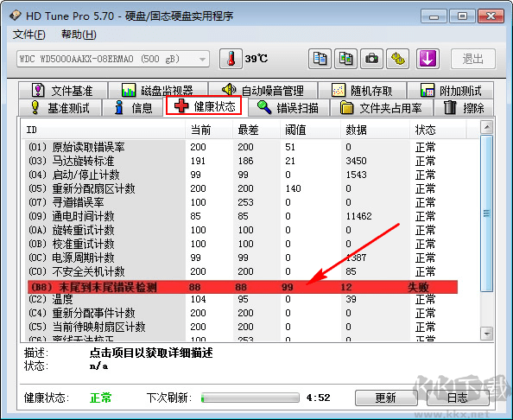Switch to the 擦除 tab
The height and width of the screenshot is (420, 513).
(x=464, y=108)
